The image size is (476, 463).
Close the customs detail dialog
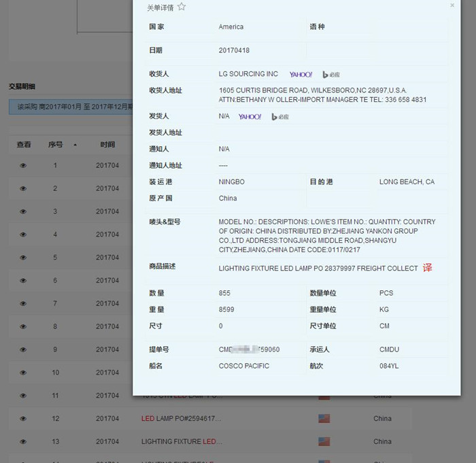(452, 5)
